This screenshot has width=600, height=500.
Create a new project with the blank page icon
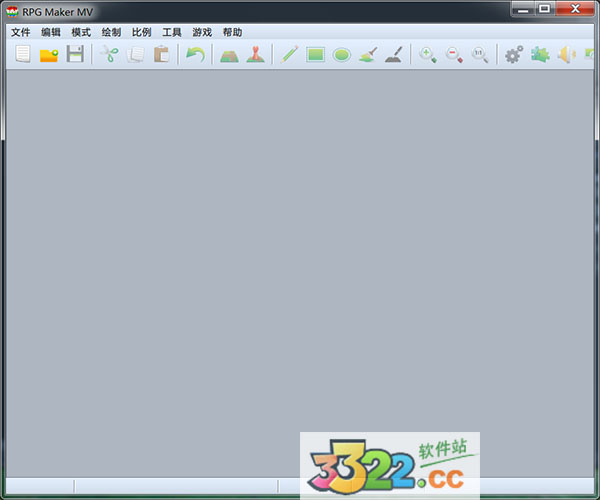[x=23, y=54]
